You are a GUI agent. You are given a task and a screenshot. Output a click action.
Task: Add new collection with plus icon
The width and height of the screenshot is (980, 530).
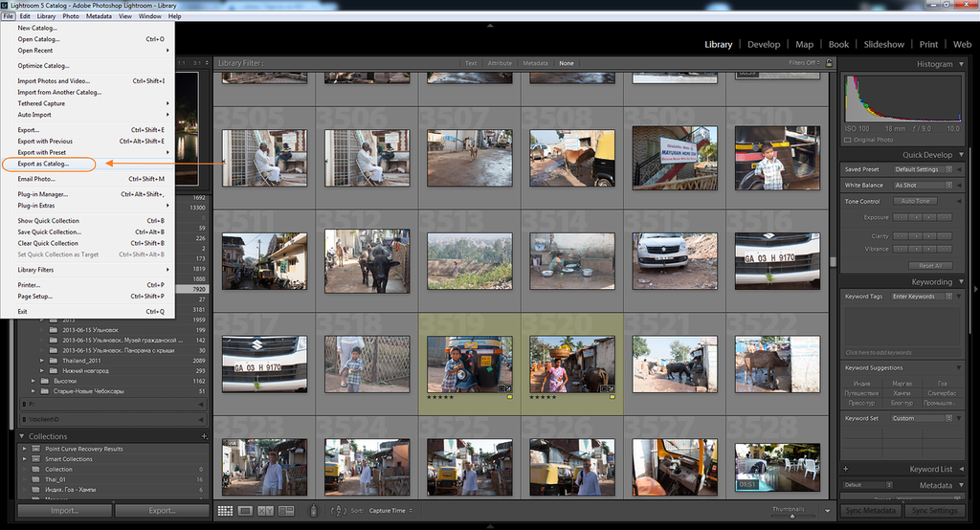(x=204, y=436)
